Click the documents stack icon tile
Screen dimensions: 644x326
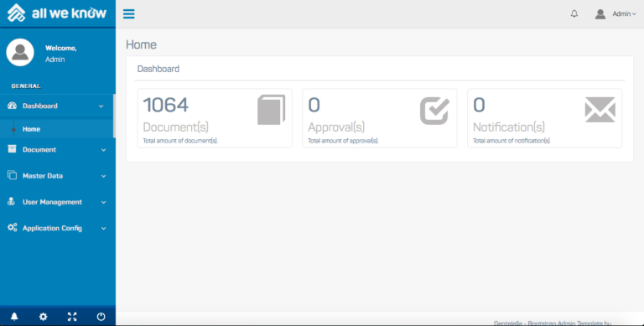271,110
